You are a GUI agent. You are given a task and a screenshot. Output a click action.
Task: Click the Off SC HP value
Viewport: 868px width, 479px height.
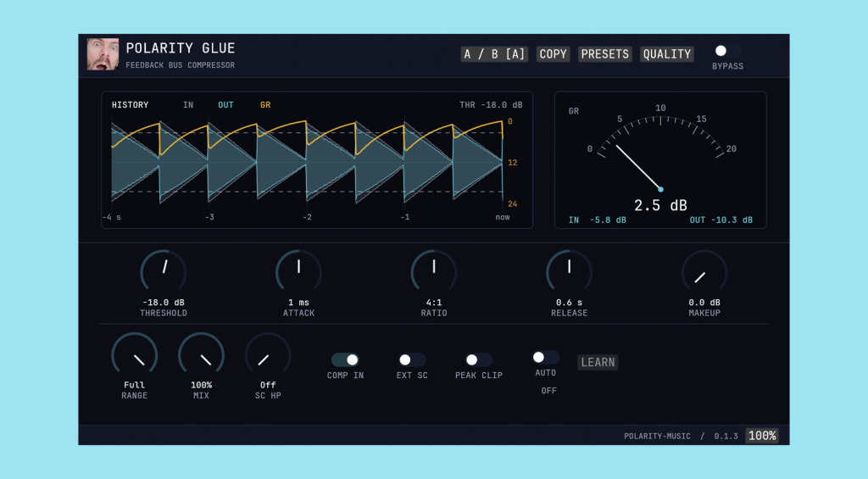pos(268,385)
